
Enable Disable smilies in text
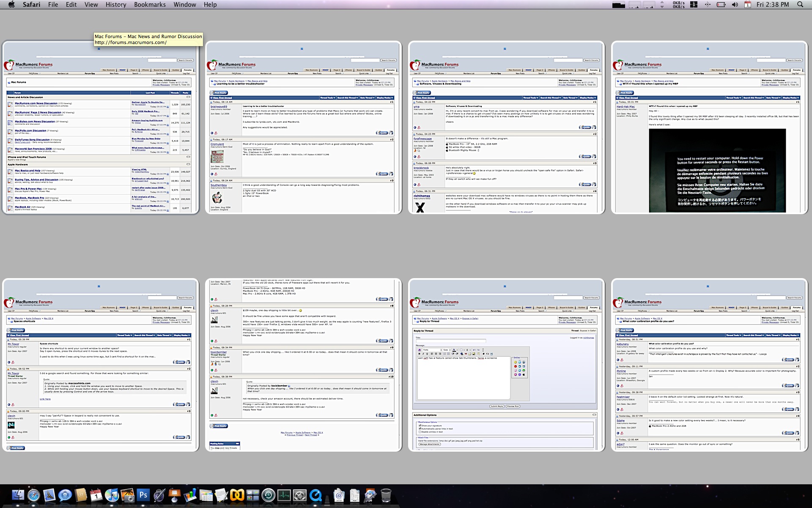[x=420, y=432]
